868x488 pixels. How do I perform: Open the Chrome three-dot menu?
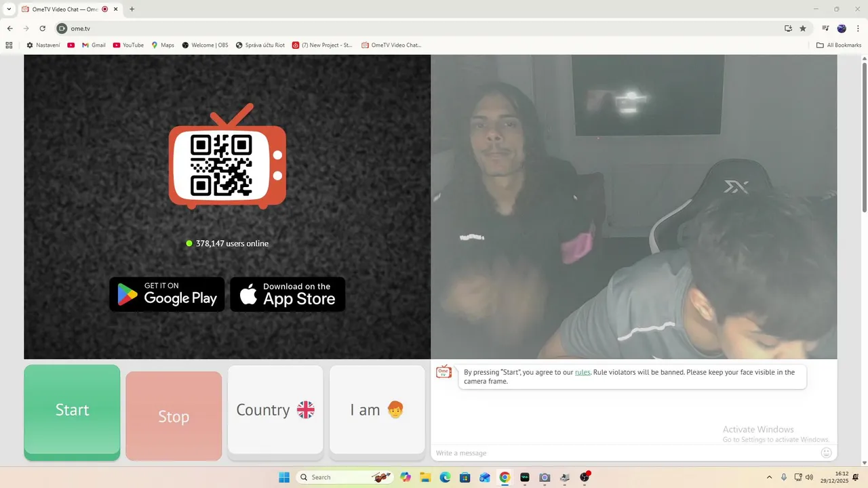pyautogui.click(x=858, y=28)
